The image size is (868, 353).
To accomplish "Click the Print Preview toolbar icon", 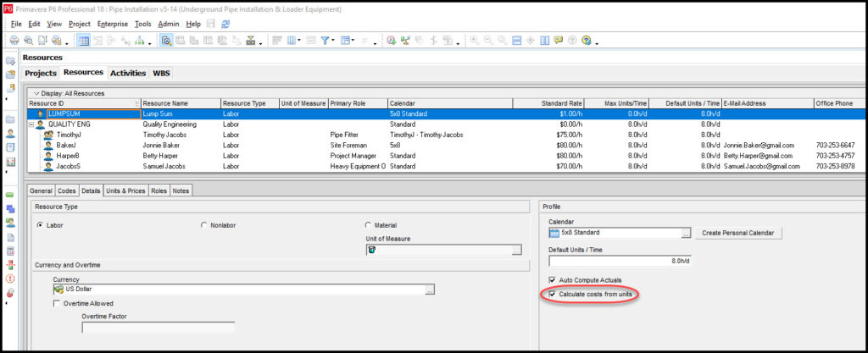I will [28, 40].
